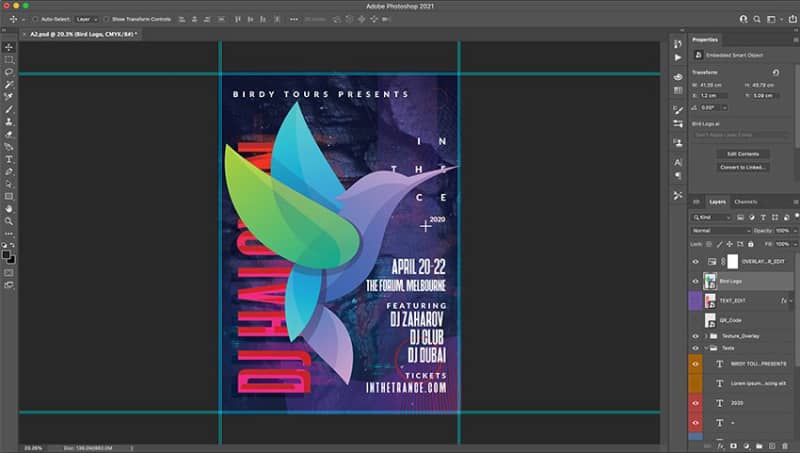Viewport: 800px width, 453px height.
Task: Open the Normal blend mode dropdown
Action: click(721, 231)
